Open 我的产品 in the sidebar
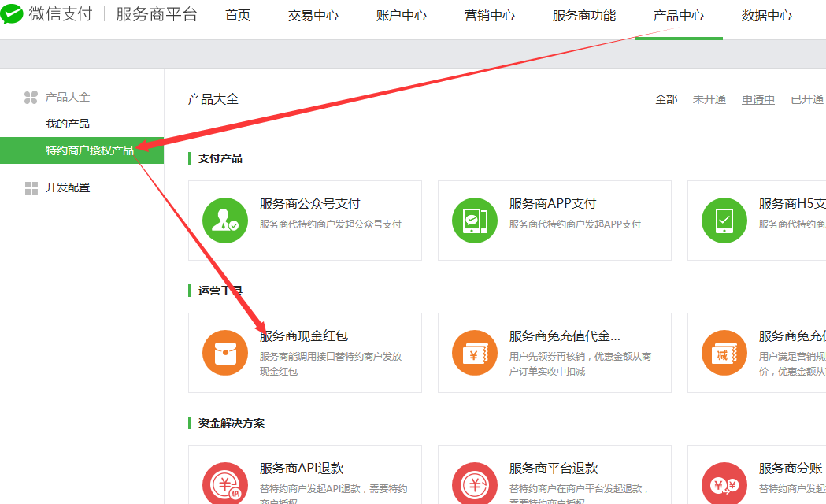Image resolution: width=826 pixels, height=504 pixels. (68, 124)
